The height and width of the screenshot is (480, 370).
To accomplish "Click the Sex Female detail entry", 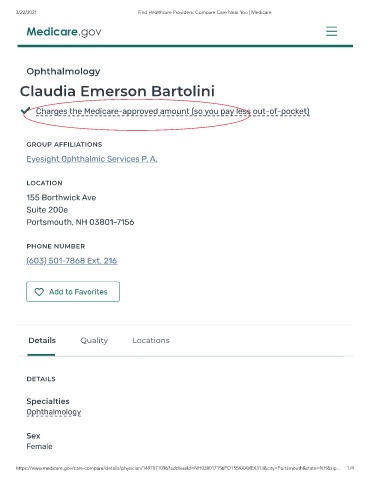I will click(x=39, y=441).
